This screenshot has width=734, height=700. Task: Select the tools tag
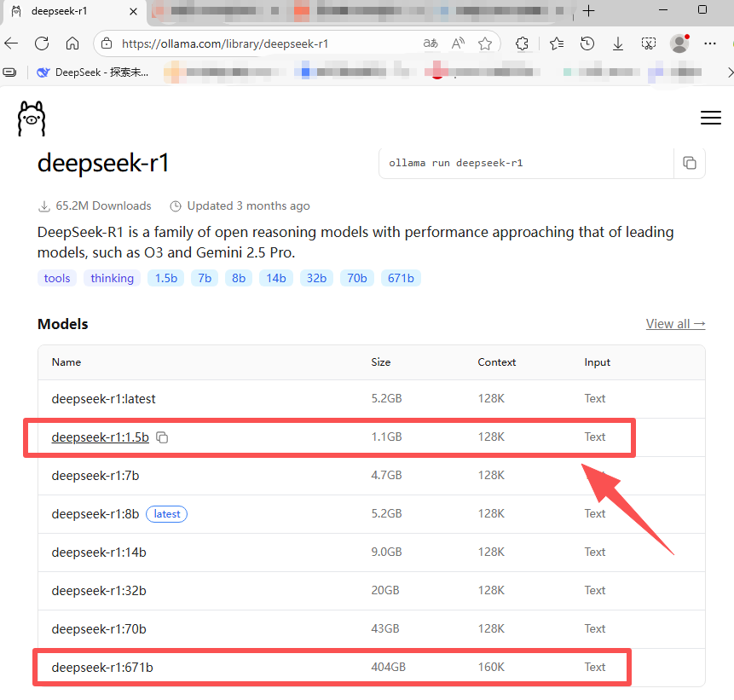point(57,278)
